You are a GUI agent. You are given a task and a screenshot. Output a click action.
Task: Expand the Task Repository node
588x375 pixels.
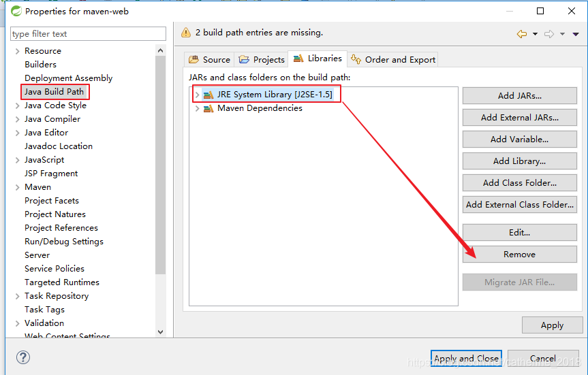click(17, 296)
